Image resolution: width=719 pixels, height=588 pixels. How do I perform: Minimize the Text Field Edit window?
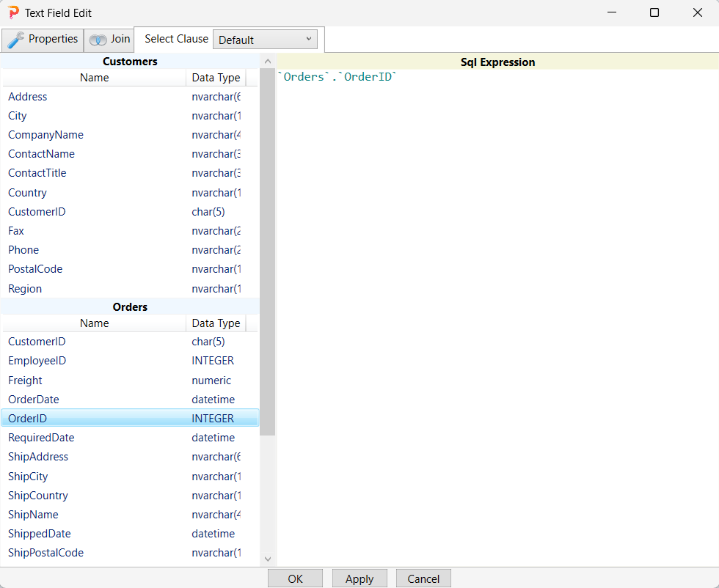tap(612, 12)
